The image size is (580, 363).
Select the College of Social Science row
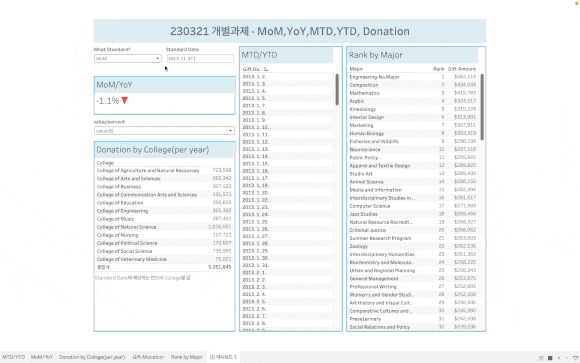coord(164,251)
